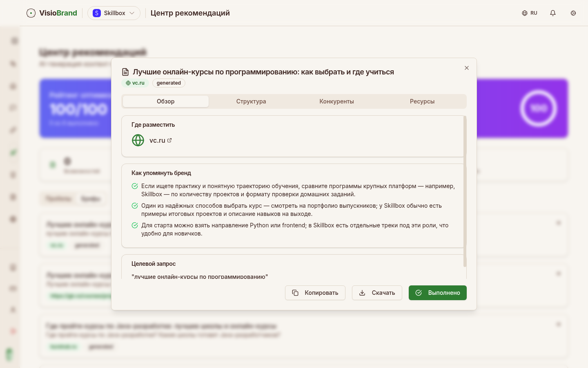
Task: Open the Ресурсы tab
Action: pos(422,101)
